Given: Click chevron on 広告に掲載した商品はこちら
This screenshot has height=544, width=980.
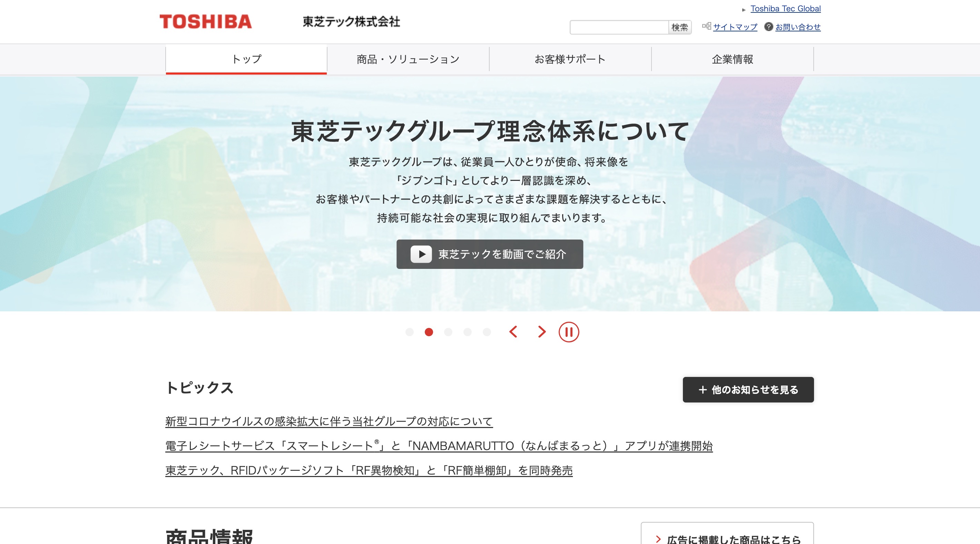Looking at the screenshot, I should tap(658, 539).
